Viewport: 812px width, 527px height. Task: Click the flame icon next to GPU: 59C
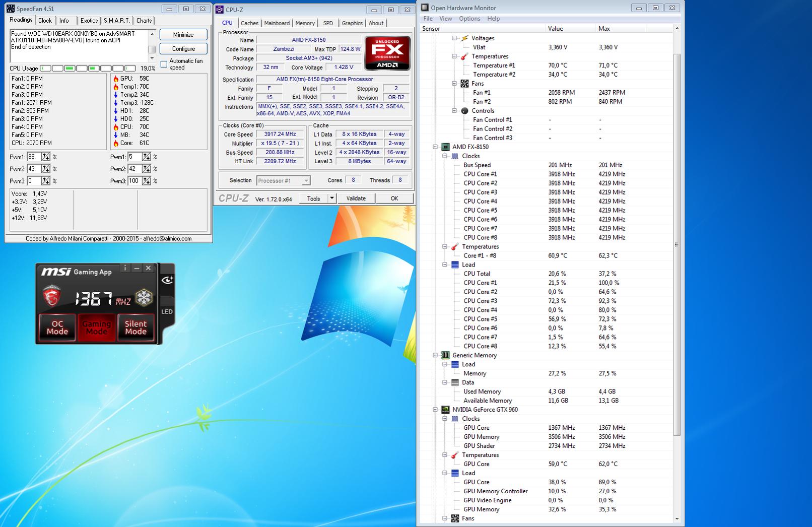(x=116, y=79)
